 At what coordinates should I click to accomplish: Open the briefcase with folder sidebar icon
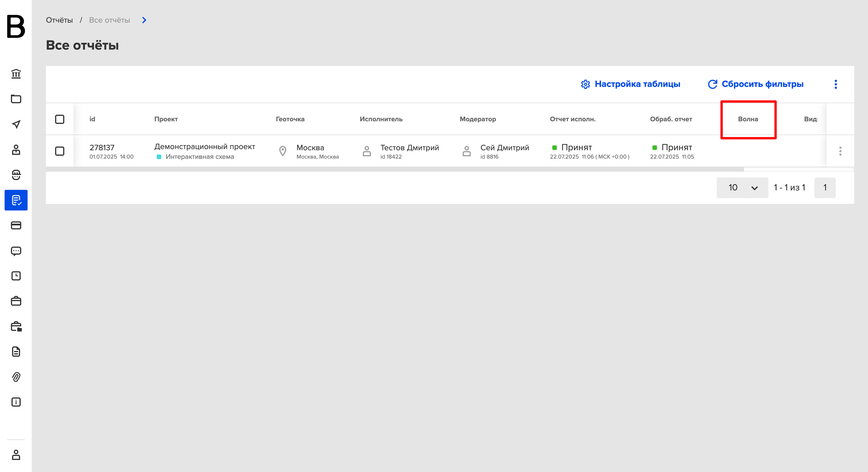[16, 327]
